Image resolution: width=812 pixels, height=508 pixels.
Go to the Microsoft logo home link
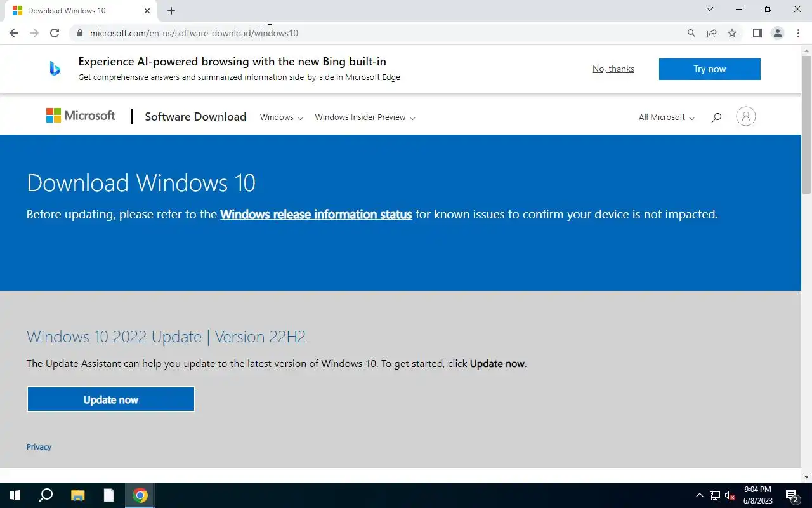coord(81,116)
